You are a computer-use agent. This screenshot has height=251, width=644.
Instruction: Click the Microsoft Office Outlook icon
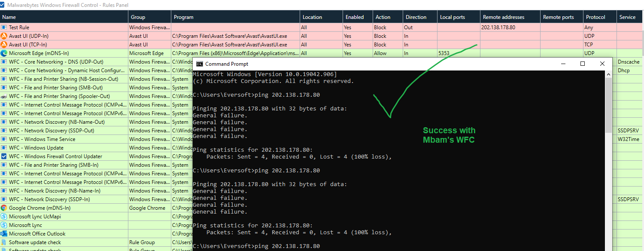tap(4, 234)
